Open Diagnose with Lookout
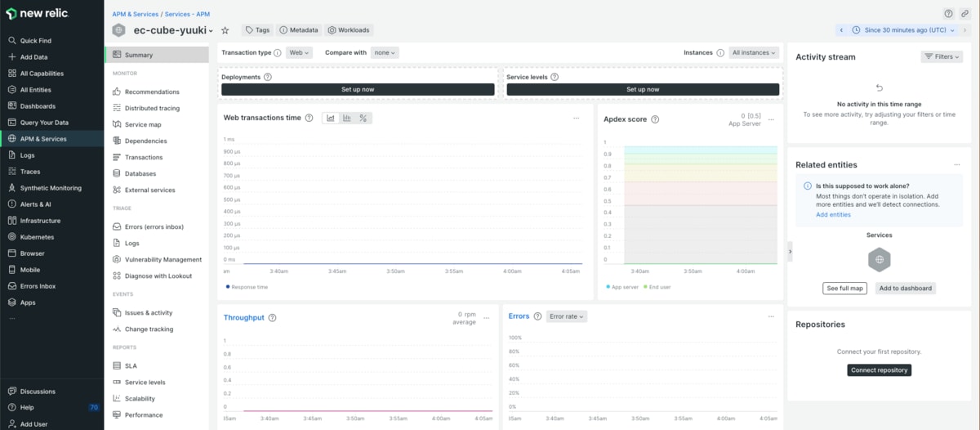The image size is (980, 430). point(157,275)
